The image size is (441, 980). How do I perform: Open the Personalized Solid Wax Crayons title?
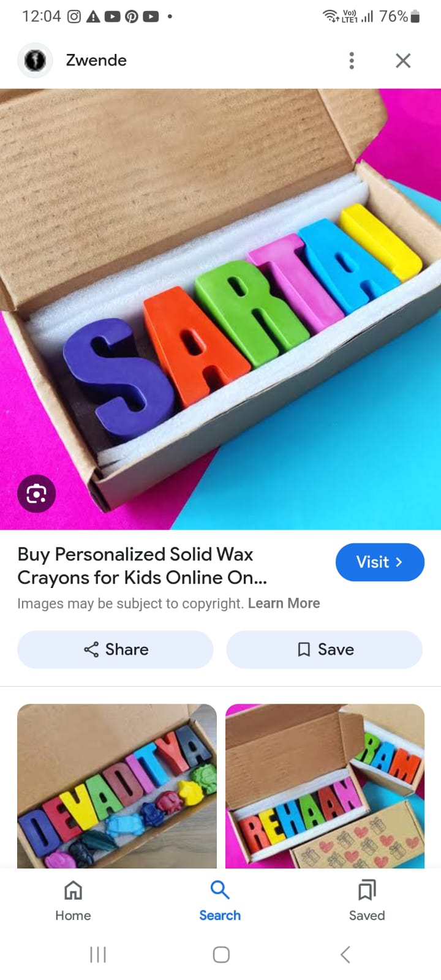click(x=142, y=566)
